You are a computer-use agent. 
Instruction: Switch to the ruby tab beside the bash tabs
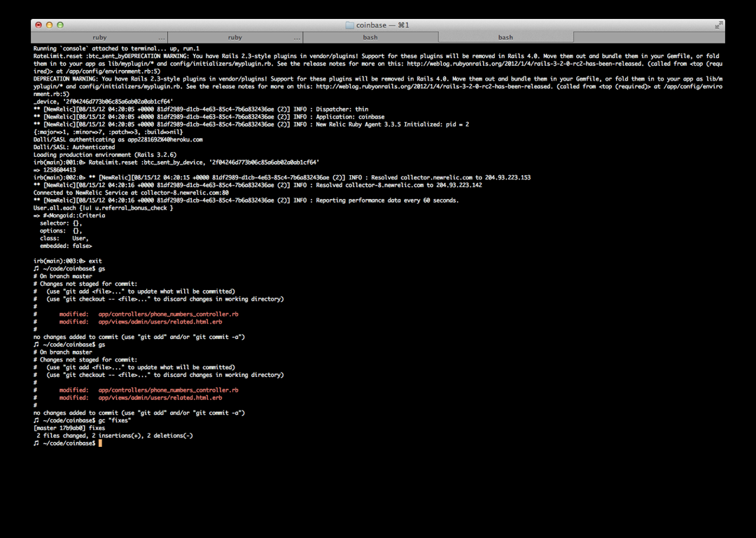pyautogui.click(x=234, y=37)
